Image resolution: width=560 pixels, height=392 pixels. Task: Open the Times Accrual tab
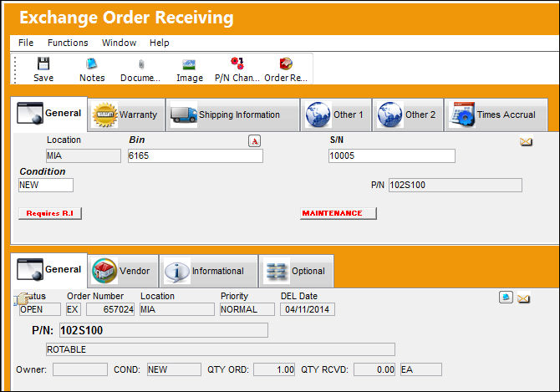tap(496, 115)
